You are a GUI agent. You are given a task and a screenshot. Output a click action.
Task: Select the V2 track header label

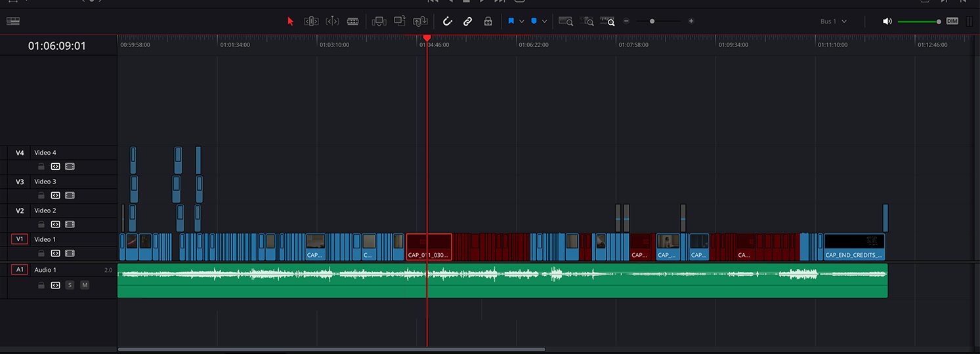tap(20, 210)
